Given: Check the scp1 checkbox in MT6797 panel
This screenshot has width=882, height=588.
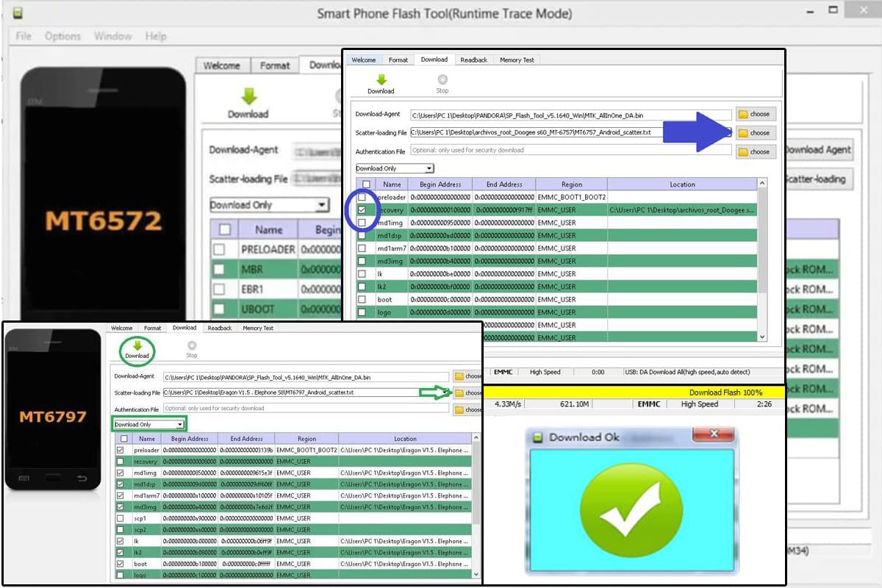Looking at the screenshot, I should point(121,518).
